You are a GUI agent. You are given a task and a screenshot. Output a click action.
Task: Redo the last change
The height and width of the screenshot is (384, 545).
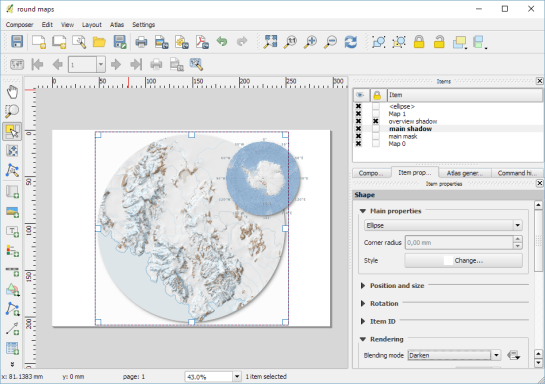(242, 42)
